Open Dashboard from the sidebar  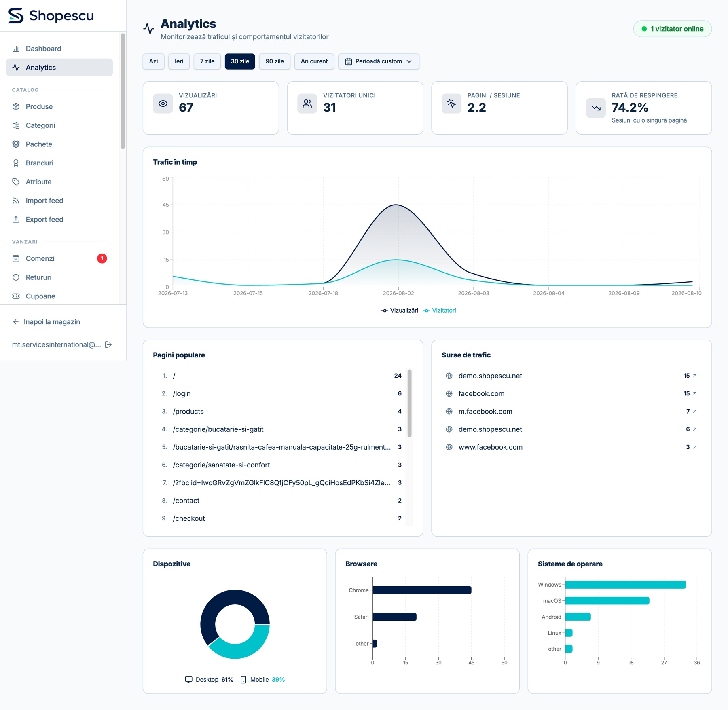coord(59,49)
